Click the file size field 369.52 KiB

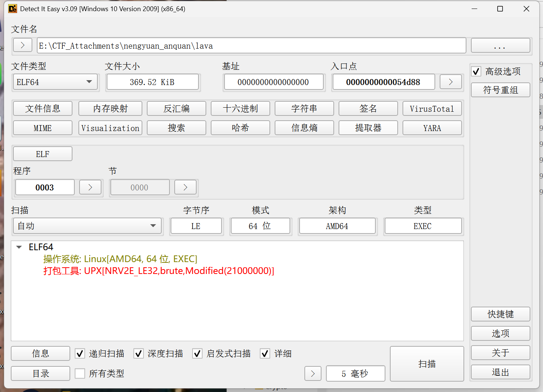153,82
